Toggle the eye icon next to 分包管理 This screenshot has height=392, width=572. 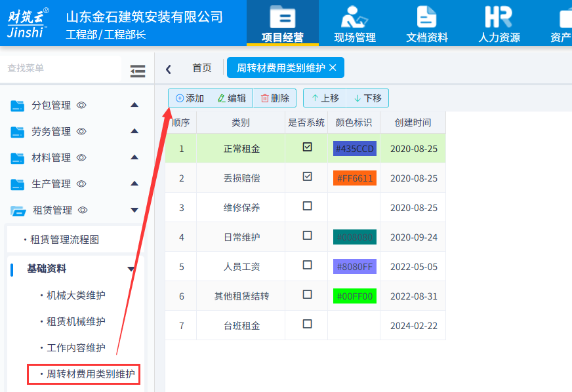point(81,106)
